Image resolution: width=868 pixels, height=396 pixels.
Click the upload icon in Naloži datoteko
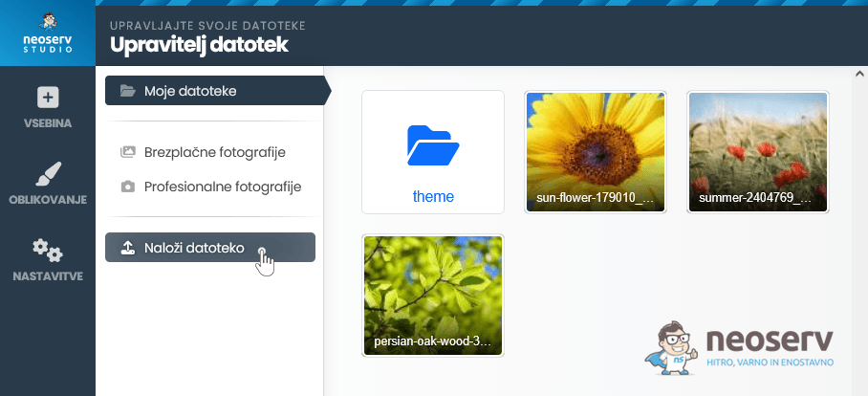point(127,248)
